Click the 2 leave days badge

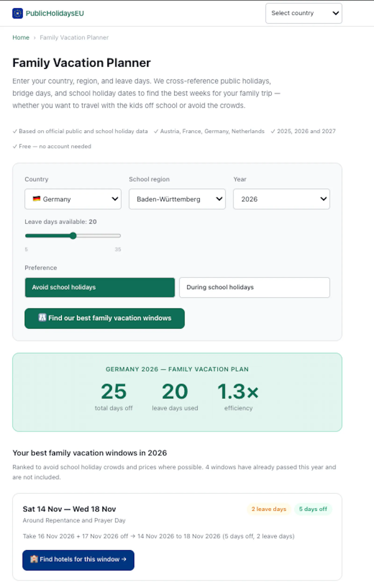[269, 509]
